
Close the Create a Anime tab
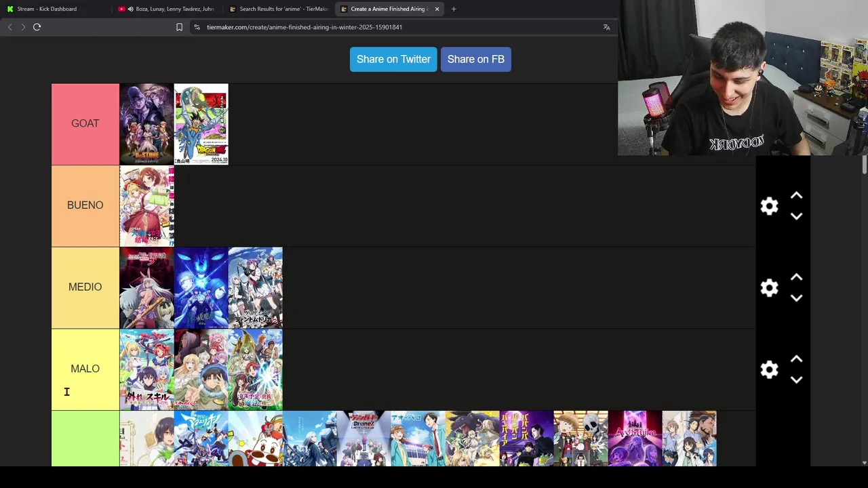(437, 9)
